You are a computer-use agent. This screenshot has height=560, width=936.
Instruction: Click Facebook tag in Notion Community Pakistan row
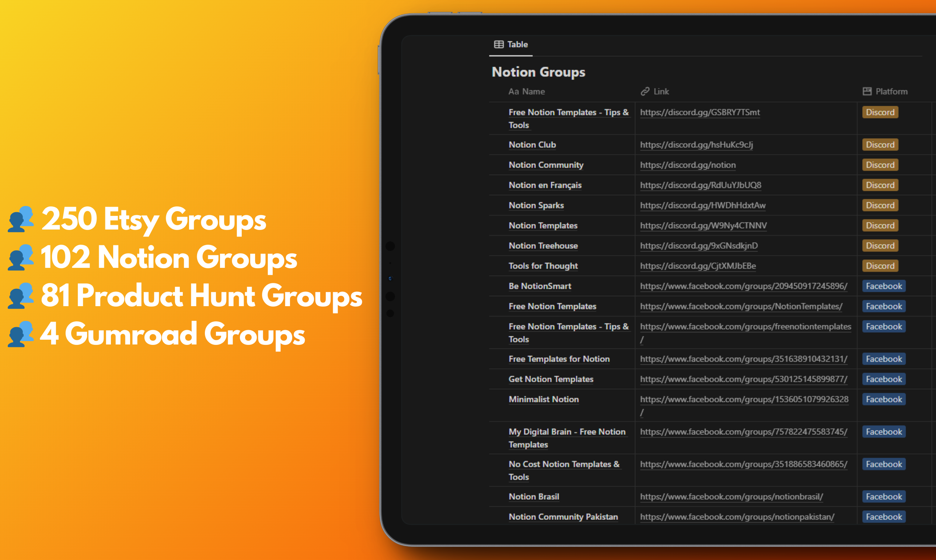tap(884, 517)
